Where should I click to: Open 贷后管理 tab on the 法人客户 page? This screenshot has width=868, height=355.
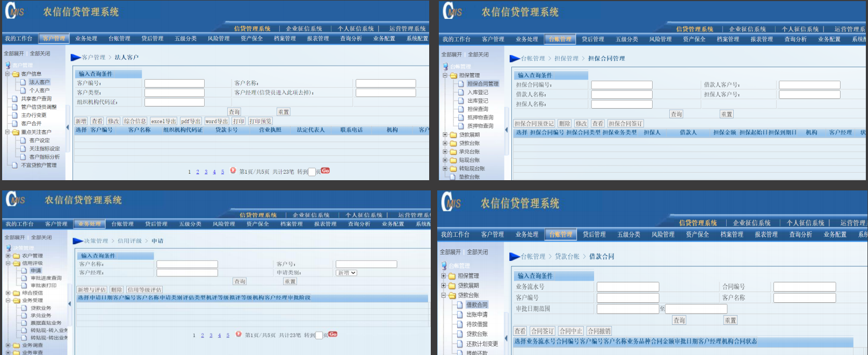(152, 39)
